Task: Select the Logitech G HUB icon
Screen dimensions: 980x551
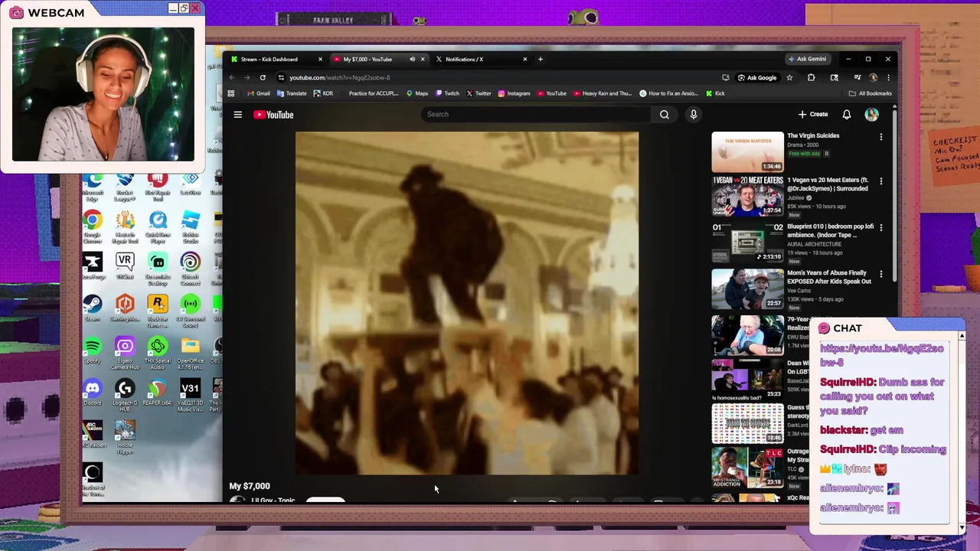Action: click(125, 395)
